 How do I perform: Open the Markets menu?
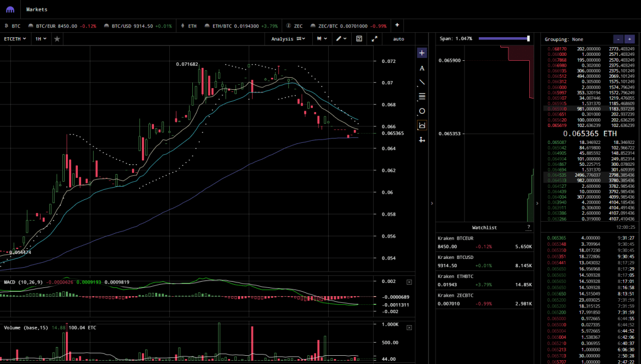tap(37, 9)
